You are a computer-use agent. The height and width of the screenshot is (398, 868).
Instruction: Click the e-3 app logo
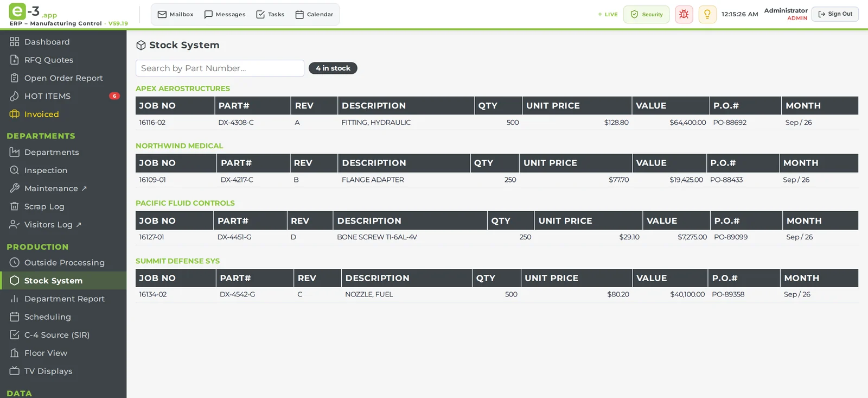pos(33,11)
